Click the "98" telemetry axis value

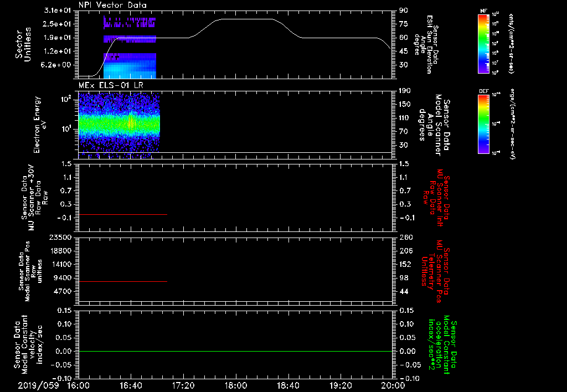click(x=404, y=278)
